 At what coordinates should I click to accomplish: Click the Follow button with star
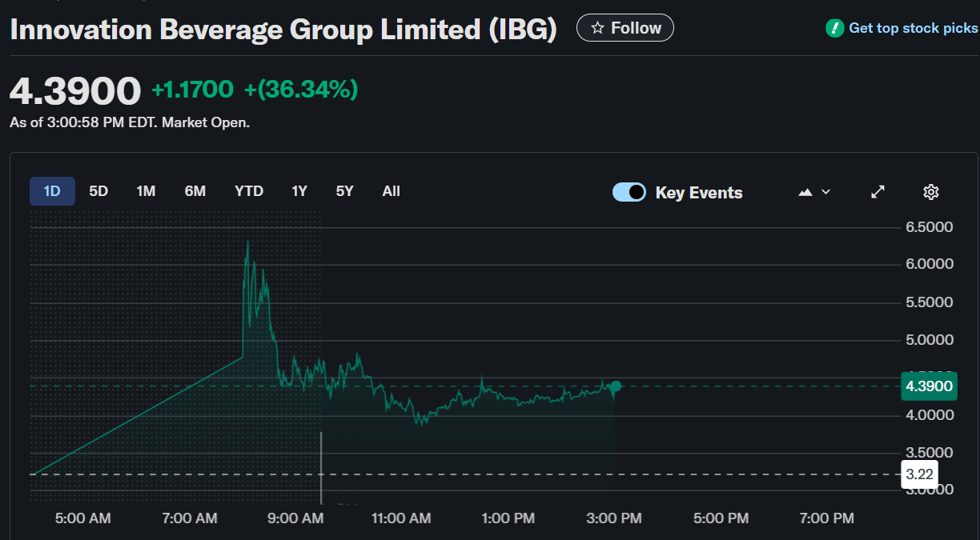[625, 28]
